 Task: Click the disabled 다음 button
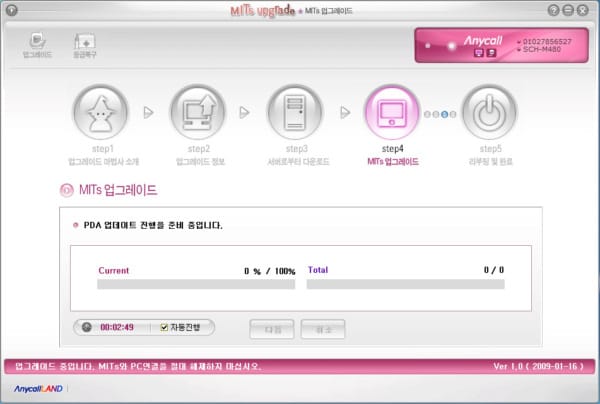pyautogui.click(x=272, y=329)
